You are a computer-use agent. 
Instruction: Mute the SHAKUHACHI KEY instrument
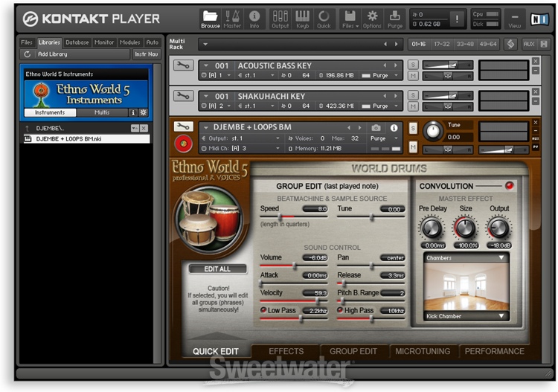click(413, 106)
